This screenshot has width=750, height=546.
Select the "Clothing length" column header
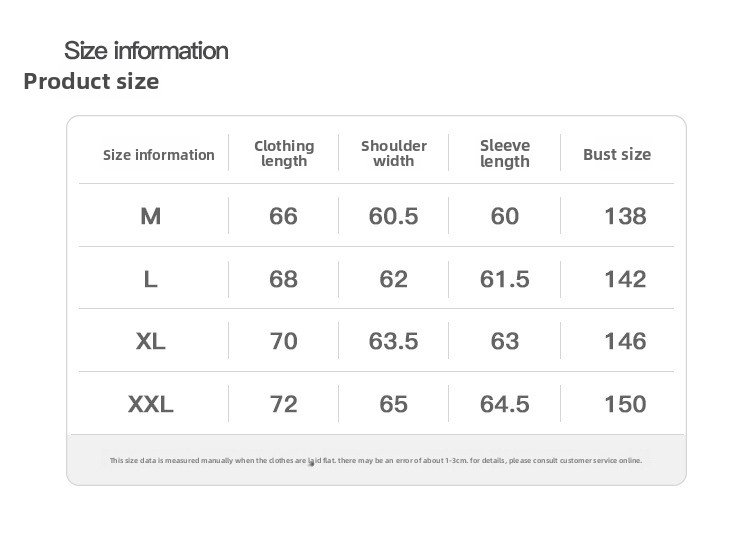point(284,154)
